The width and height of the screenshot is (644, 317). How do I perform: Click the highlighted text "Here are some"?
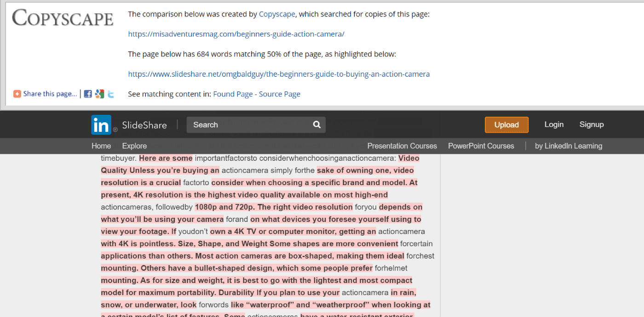(x=166, y=158)
